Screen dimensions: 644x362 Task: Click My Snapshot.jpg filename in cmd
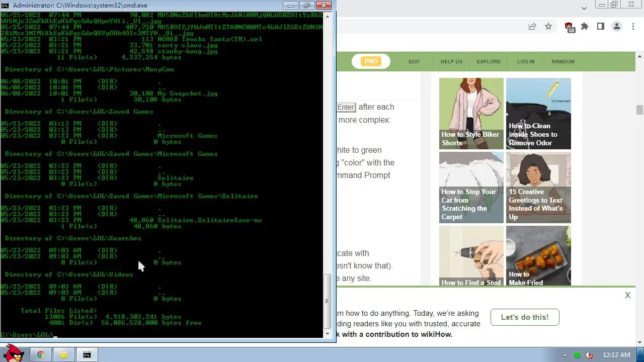point(188,94)
